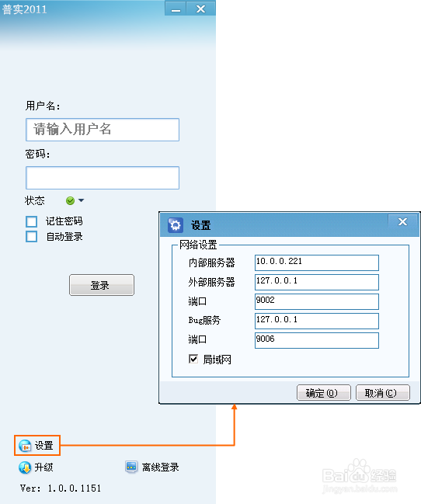Click the 内部服务器 field showing 10.0.0.221
Image resolution: width=421 pixels, height=504 pixels.
[x=317, y=263]
